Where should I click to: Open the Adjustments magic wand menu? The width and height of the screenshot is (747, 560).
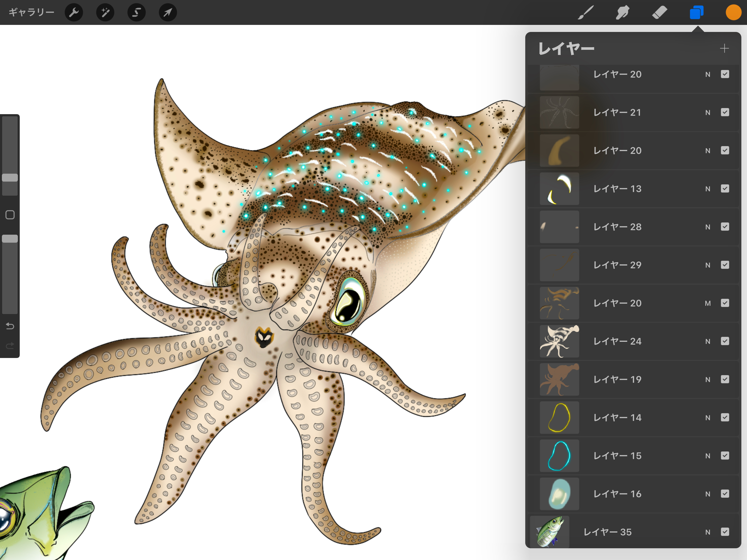tap(105, 12)
